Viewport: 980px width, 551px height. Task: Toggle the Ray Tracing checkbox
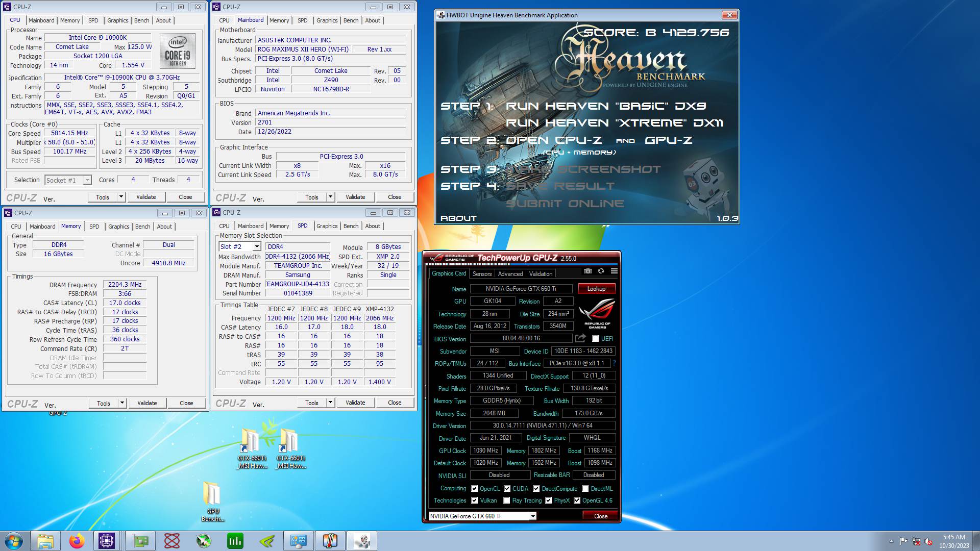(x=506, y=500)
